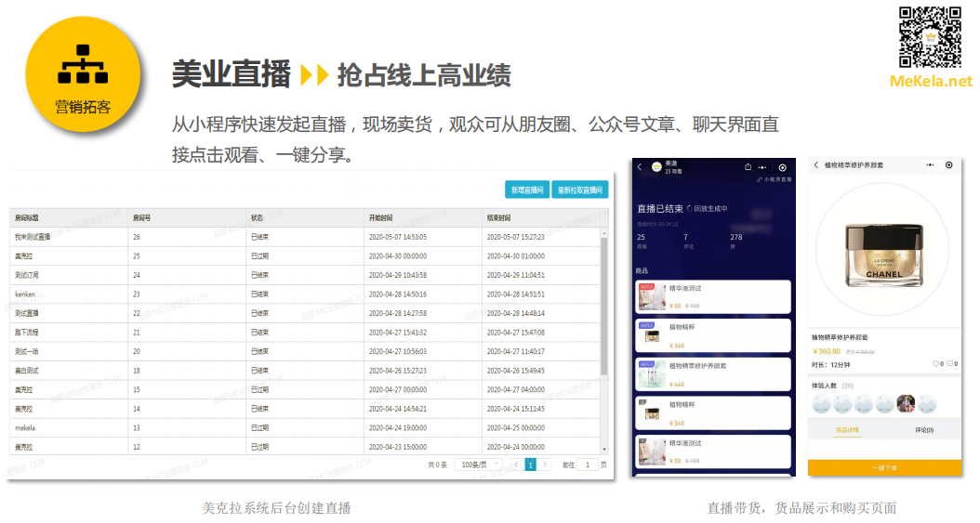Click the 共 0 条 total count text
Viewport: 980px width, 523px height.
click(x=438, y=465)
